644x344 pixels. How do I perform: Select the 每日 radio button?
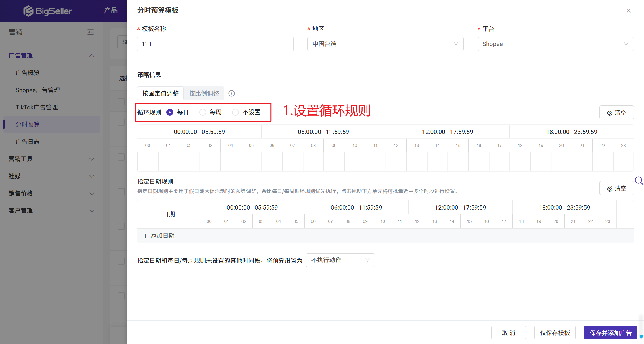point(170,112)
